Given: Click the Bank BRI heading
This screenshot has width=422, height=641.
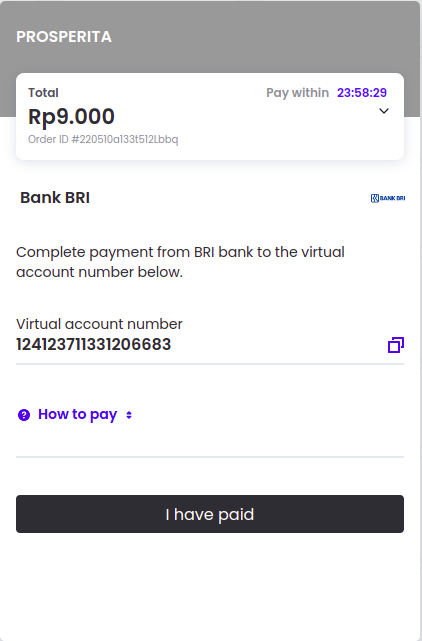Looking at the screenshot, I should point(55,198).
